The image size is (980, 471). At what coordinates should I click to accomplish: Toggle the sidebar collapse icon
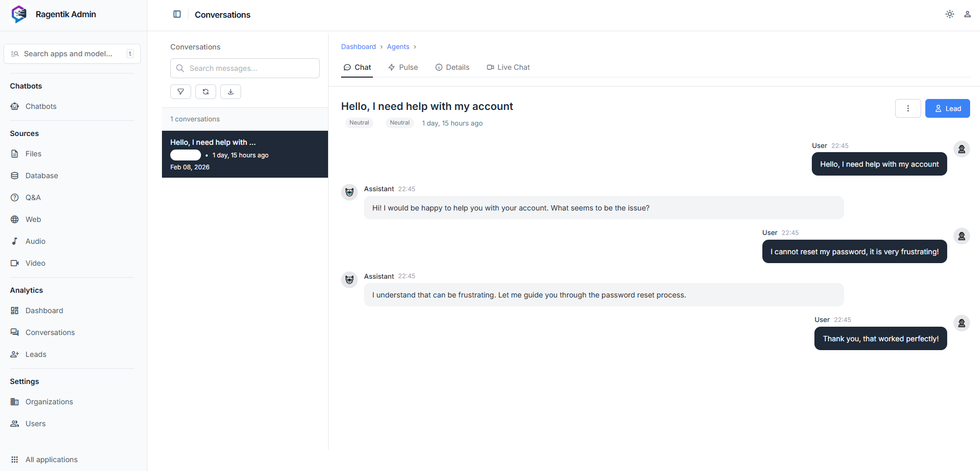tap(177, 15)
